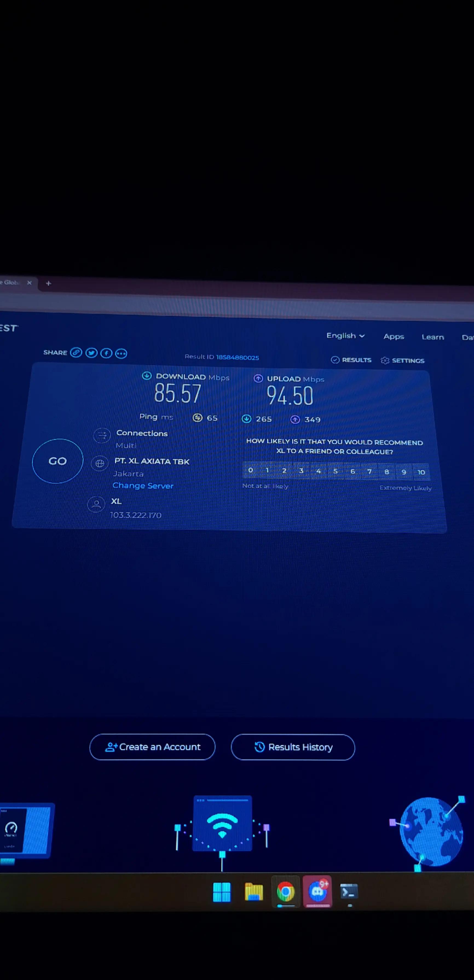Click the server globe icon
The image size is (474, 980).
click(x=100, y=463)
